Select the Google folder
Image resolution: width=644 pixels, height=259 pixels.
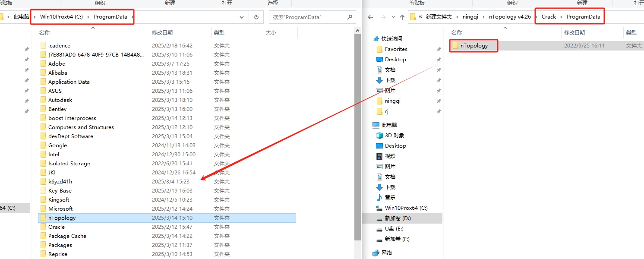(x=57, y=145)
